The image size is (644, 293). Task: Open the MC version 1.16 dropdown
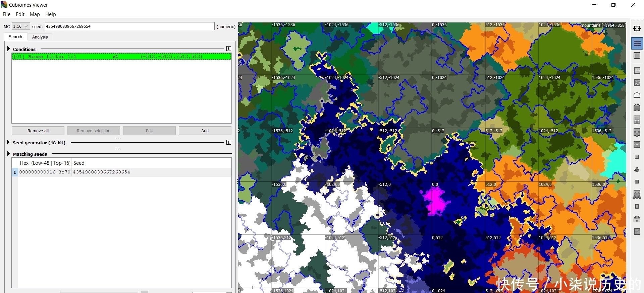click(21, 26)
